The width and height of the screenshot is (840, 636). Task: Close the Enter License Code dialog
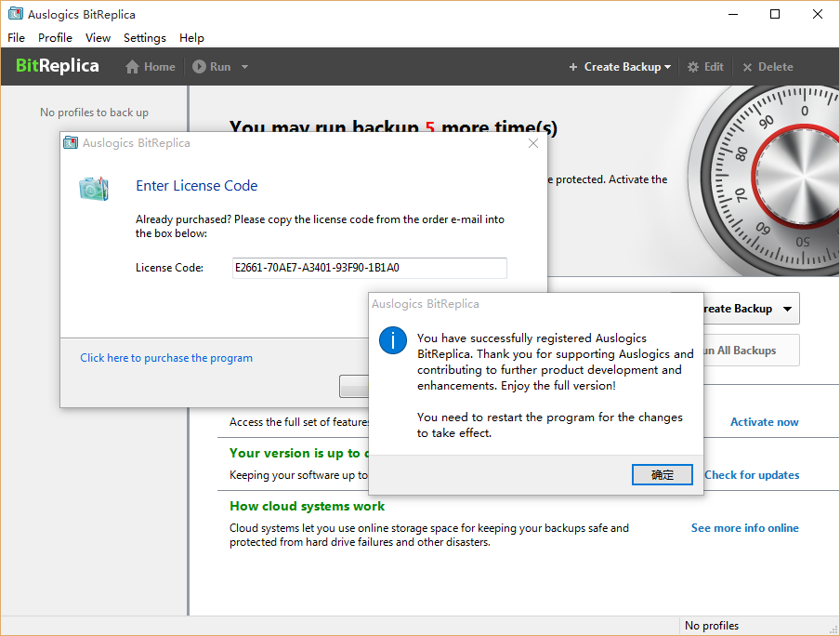533,143
